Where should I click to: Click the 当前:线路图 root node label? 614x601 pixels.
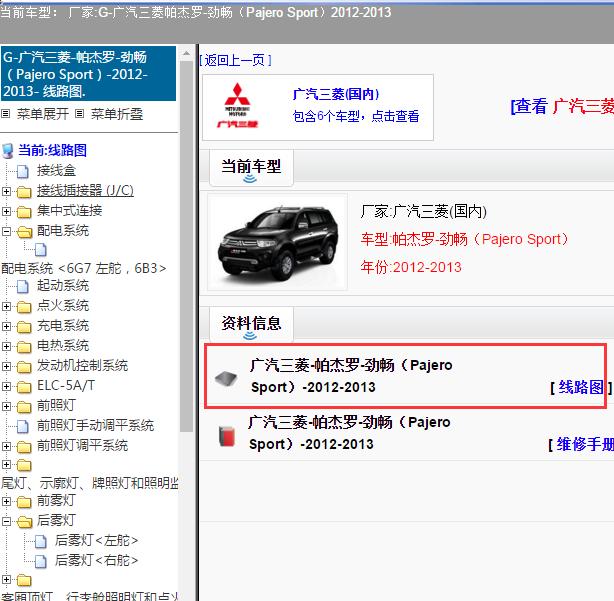pos(52,150)
